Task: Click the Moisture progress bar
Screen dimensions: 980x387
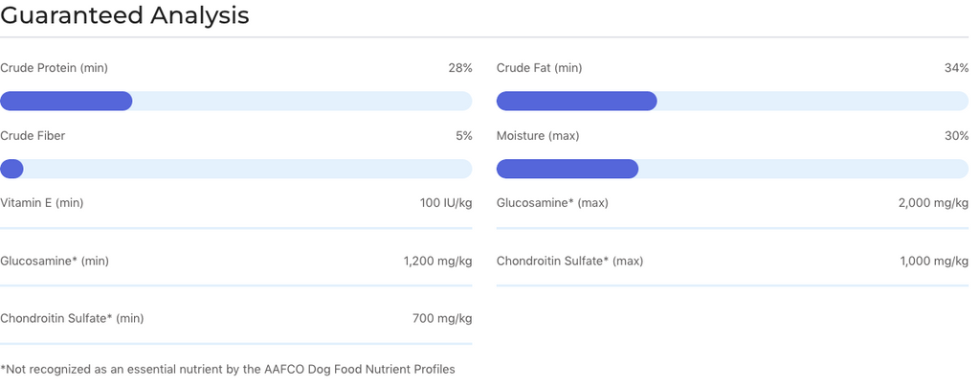Action: coord(732,170)
